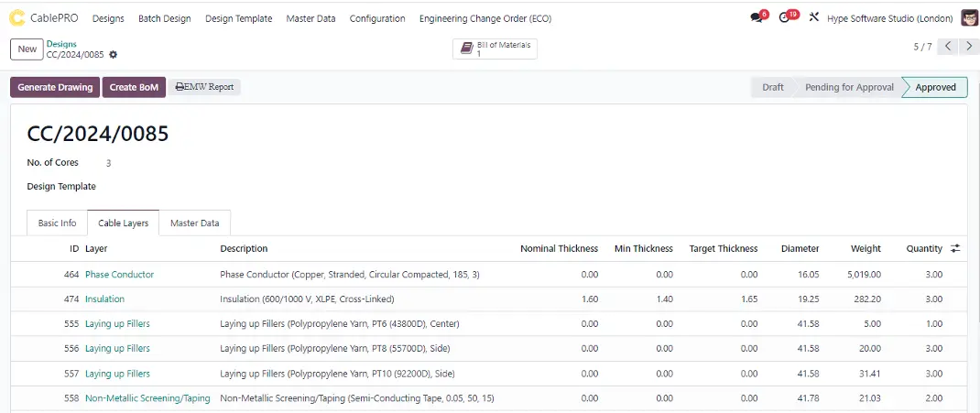This screenshot has height=413, width=980.
Task: Select Pending for Approval stage
Action: (849, 88)
